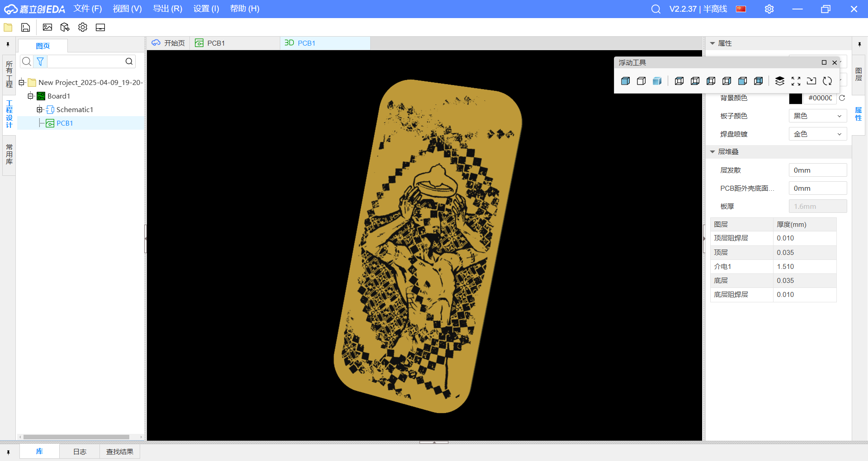The image size is (868, 461).
Task: Select PCB1 in the project tree
Action: (65, 123)
